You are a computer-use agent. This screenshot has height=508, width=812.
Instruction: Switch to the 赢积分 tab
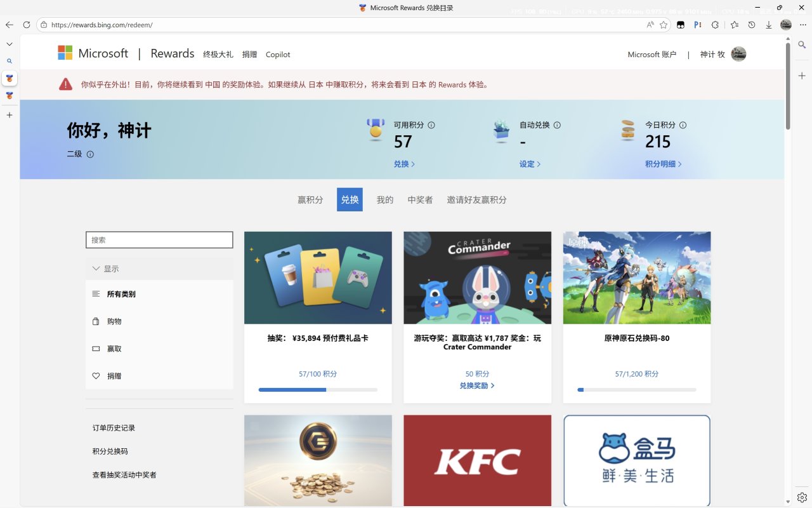point(310,199)
